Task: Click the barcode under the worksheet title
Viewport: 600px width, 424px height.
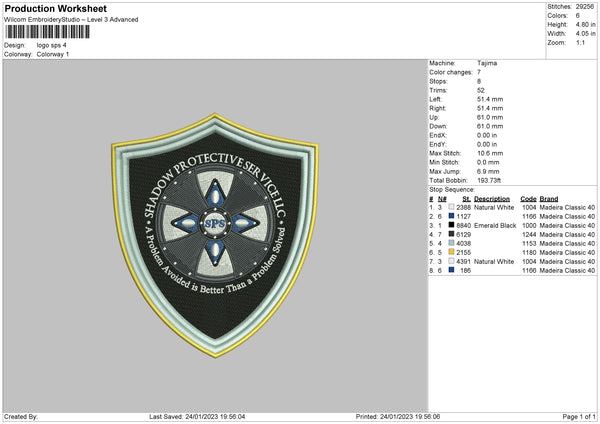Action: 47,31
